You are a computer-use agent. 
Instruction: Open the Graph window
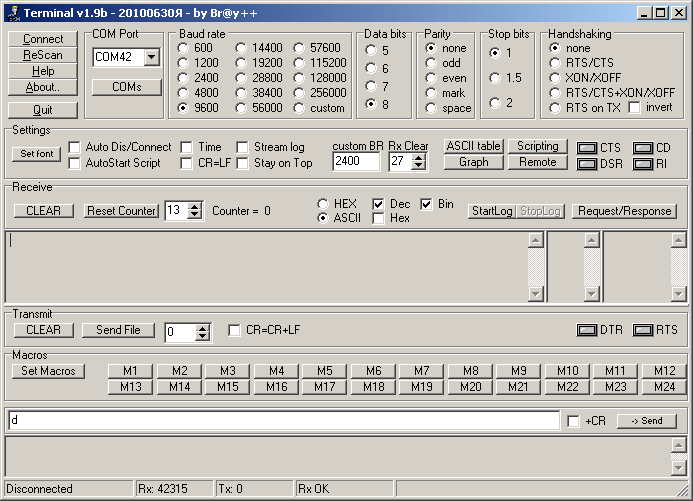click(473, 162)
